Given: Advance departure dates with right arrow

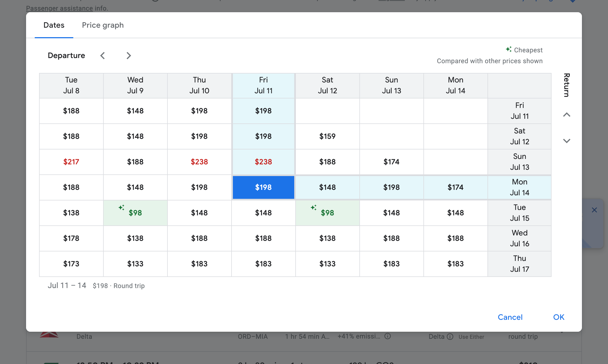Looking at the screenshot, I should pyautogui.click(x=129, y=55).
